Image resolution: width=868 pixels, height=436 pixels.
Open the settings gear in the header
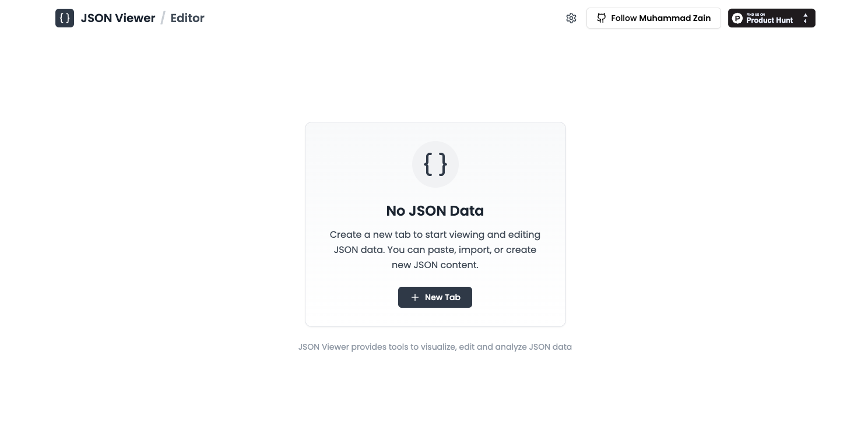click(571, 18)
